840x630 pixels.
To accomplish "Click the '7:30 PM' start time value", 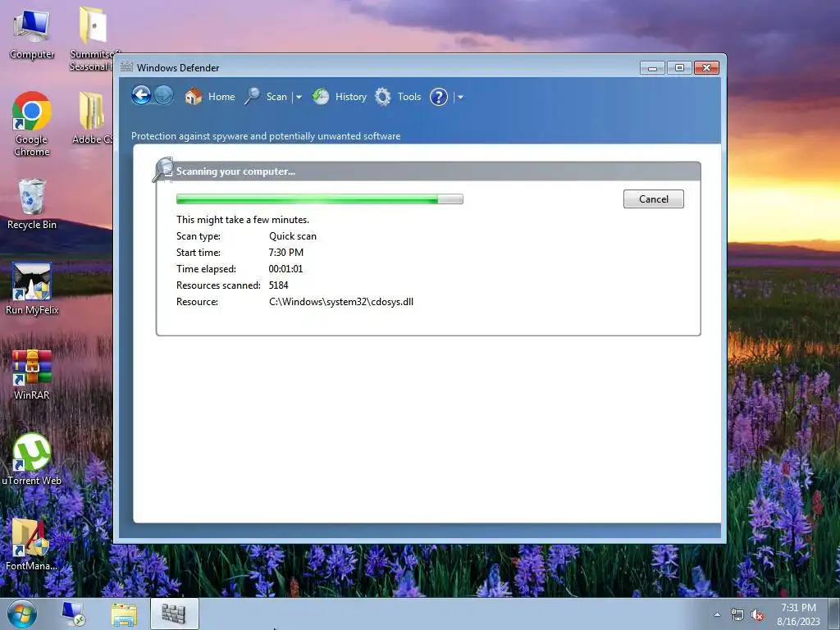I will pyautogui.click(x=286, y=253).
